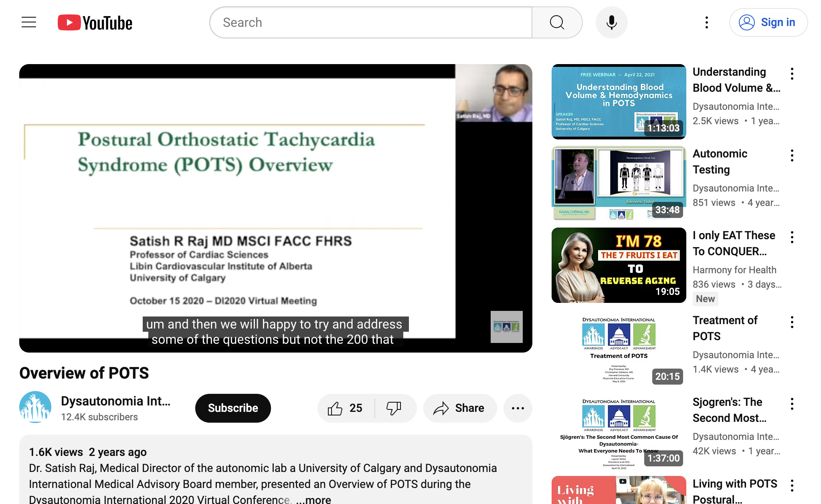
Task: Share this video
Action: [x=460, y=408]
